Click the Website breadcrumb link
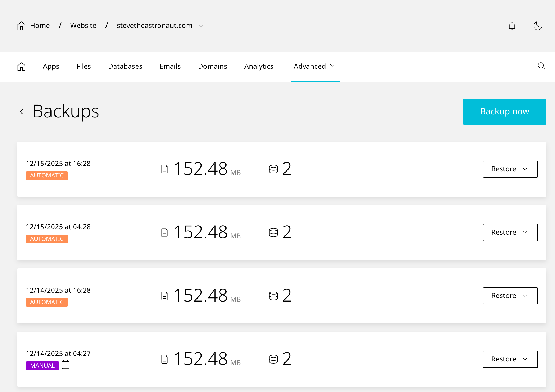This screenshot has height=392, width=555. pos(83,26)
